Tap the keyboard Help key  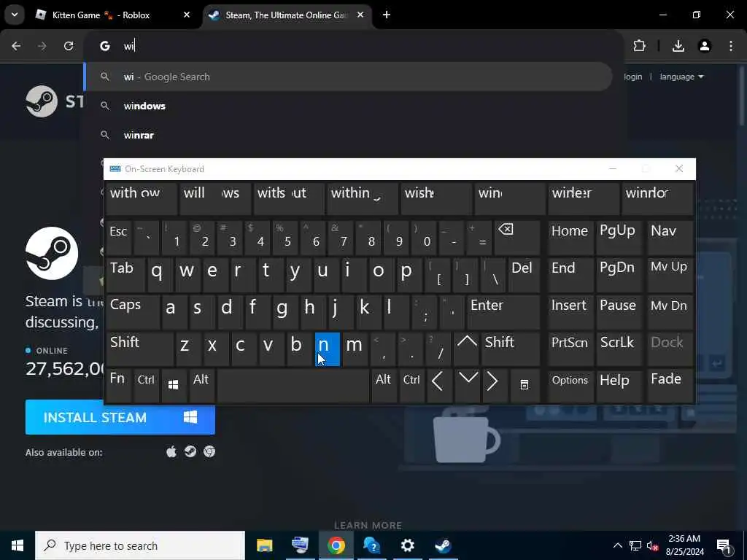coord(619,386)
